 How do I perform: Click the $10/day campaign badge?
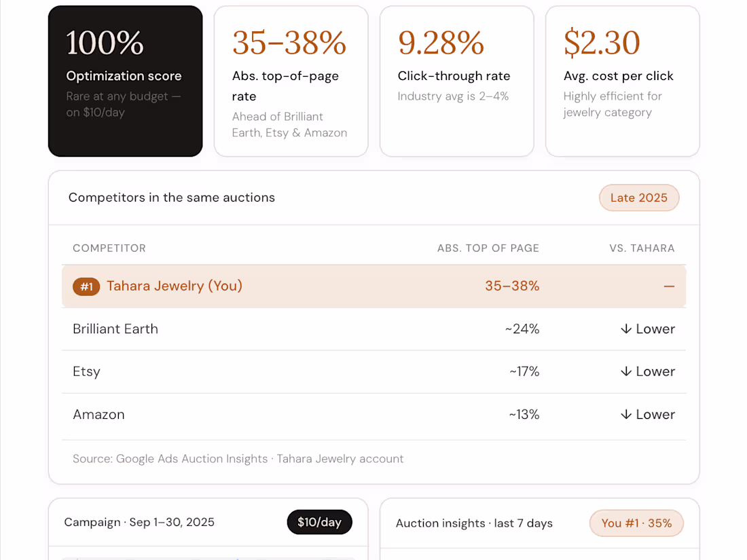click(x=319, y=523)
